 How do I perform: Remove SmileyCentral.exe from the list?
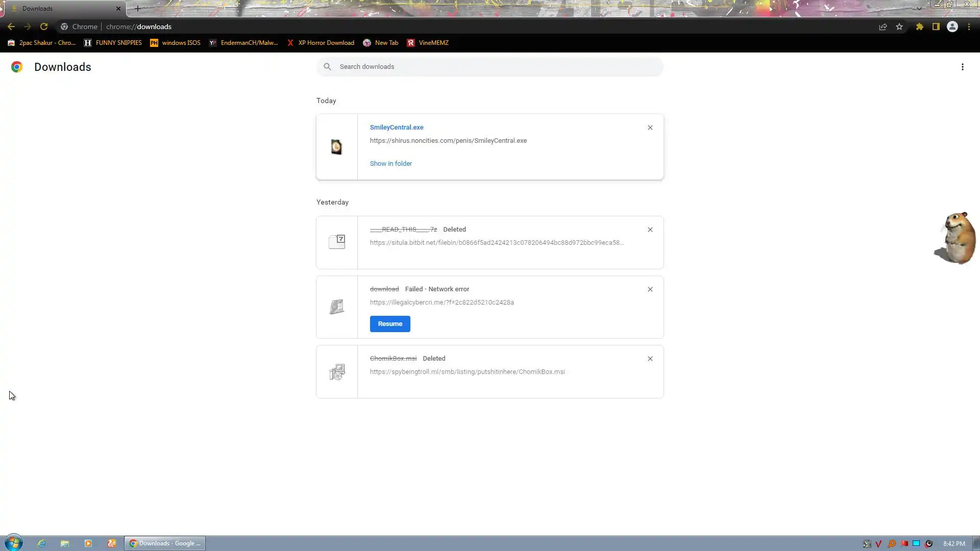pyautogui.click(x=650, y=128)
